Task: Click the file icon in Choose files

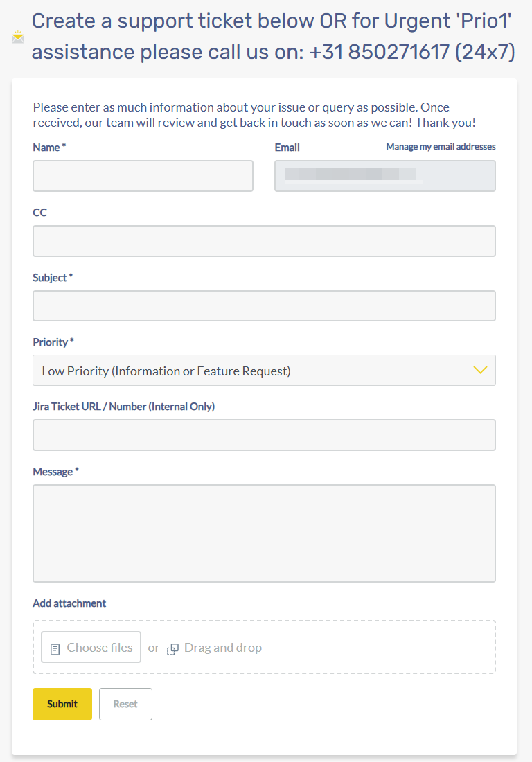Action: tap(55, 649)
